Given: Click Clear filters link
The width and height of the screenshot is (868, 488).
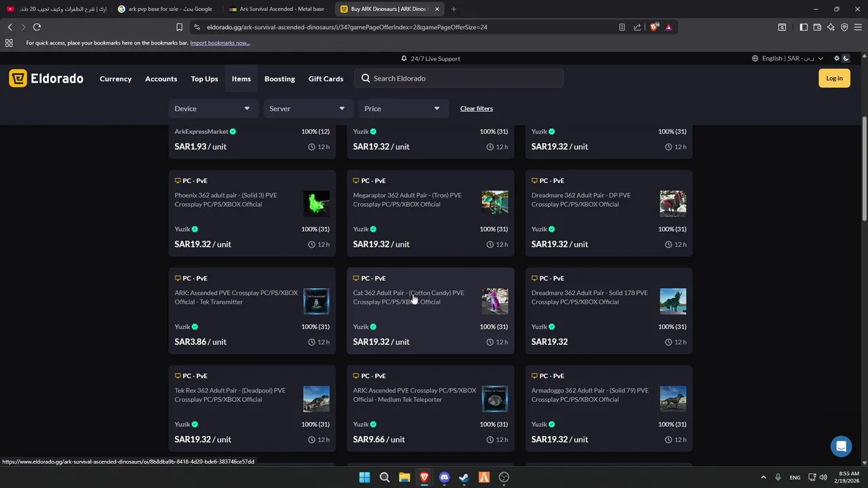Looking at the screenshot, I should (x=476, y=108).
